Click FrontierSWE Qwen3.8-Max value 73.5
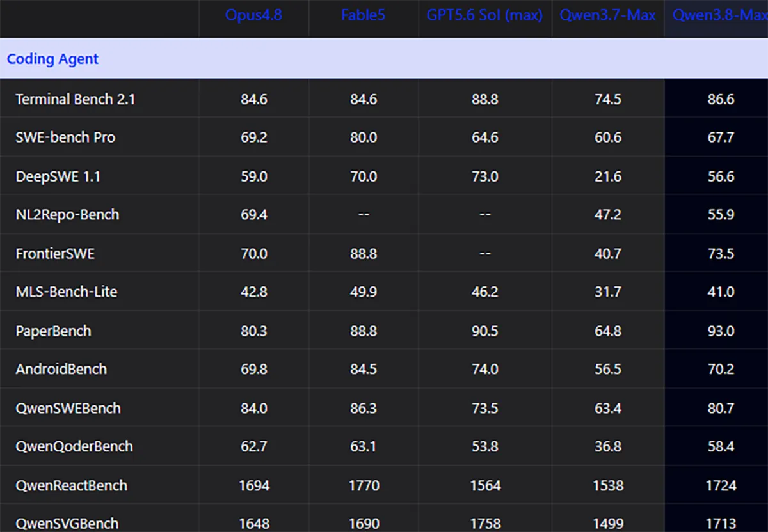The image size is (768, 532). pyautogui.click(x=721, y=254)
